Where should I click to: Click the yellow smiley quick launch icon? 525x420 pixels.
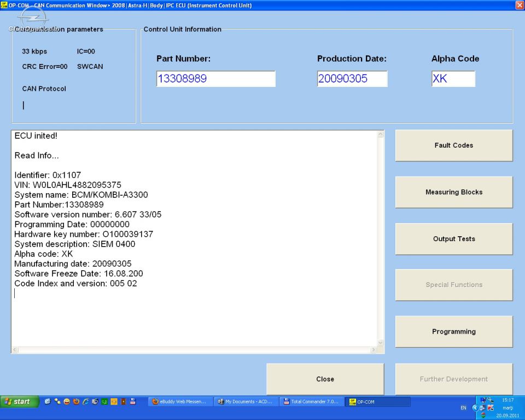tap(67, 401)
